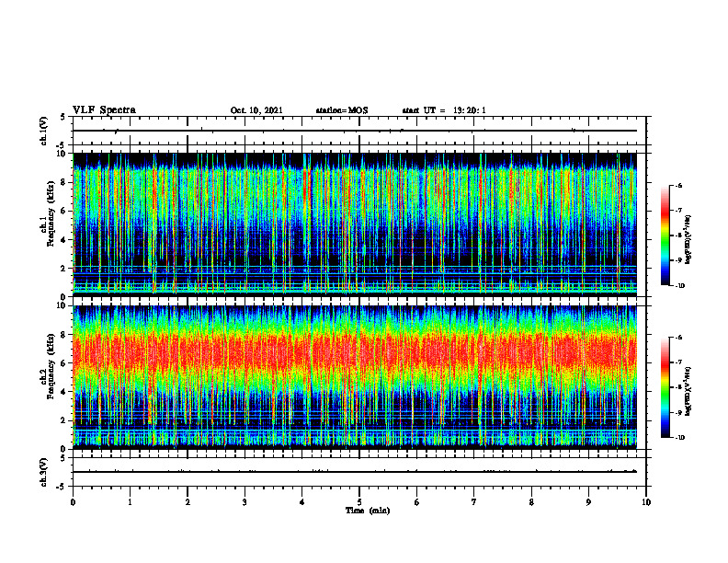Click the 'station=MOS' header label
Screen dimensions: 728x563
pyautogui.click(x=342, y=110)
